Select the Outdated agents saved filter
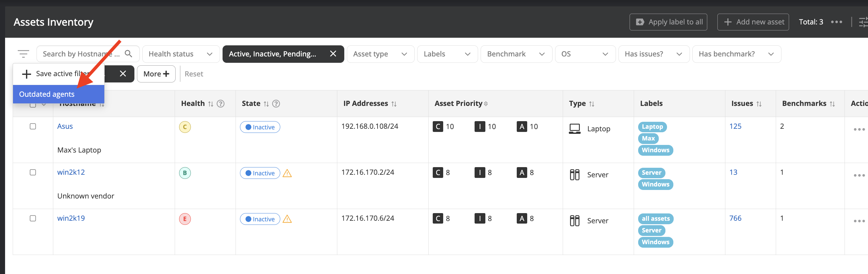Viewport: 868px width, 274px height. pyautogui.click(x=47, y=95)
